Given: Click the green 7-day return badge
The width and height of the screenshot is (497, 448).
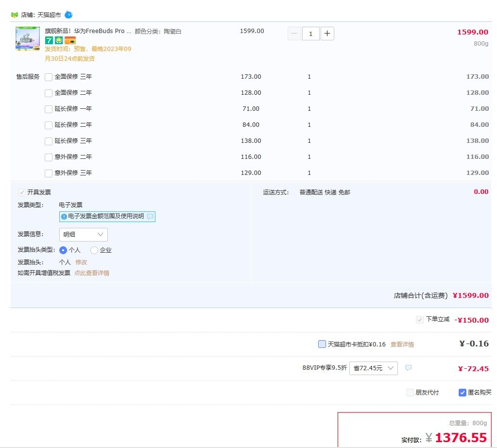Looking at the screenshot, I should click(x=49, y=40).
